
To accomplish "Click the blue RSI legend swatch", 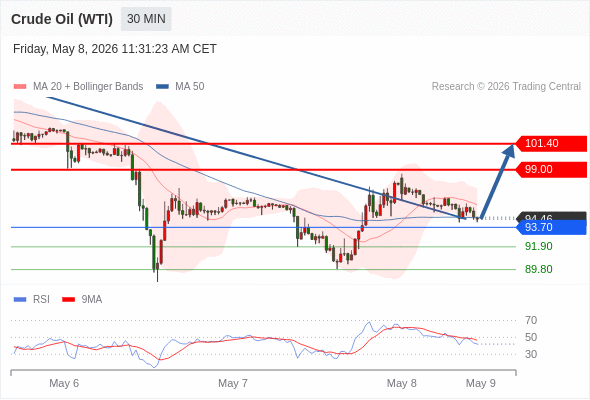I will pyautogui.click(x=20, y=300).
